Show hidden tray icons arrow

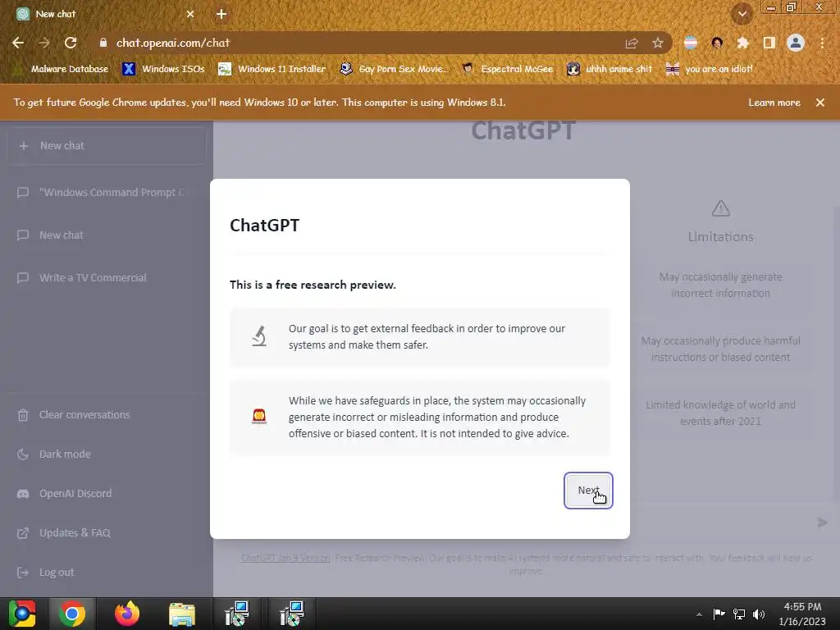click(699, 614)
